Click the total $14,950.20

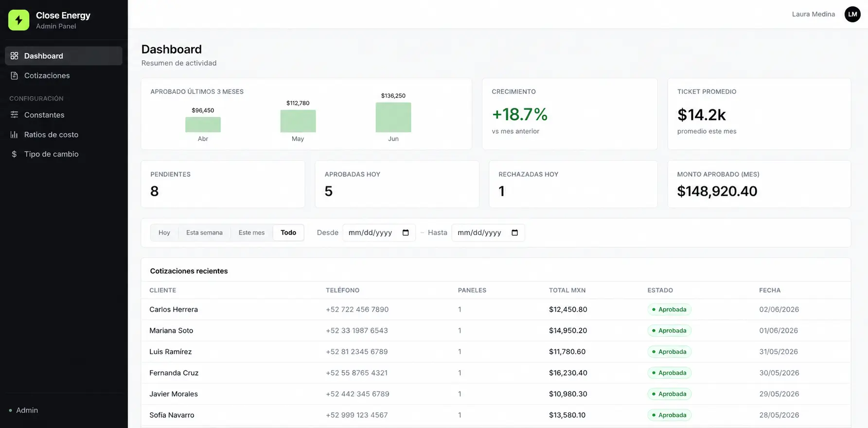(568, 331)
